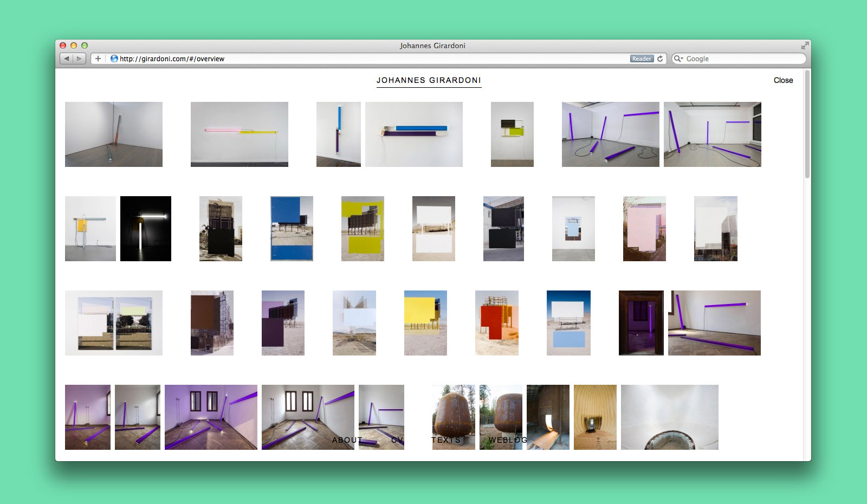Open the CV menu item

click(397, 440)
